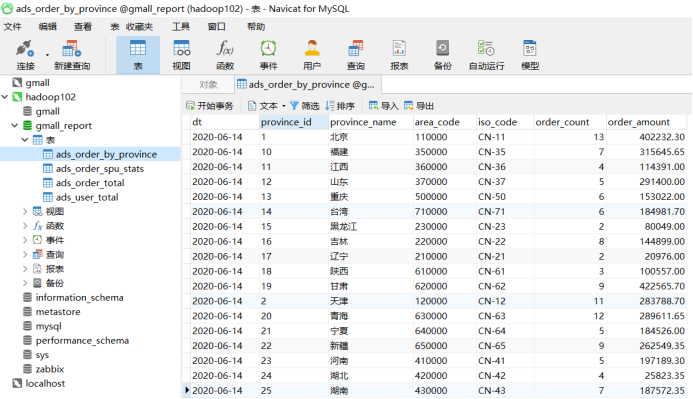
Task: Select cell with amount 402232.30
Action: 646,137
